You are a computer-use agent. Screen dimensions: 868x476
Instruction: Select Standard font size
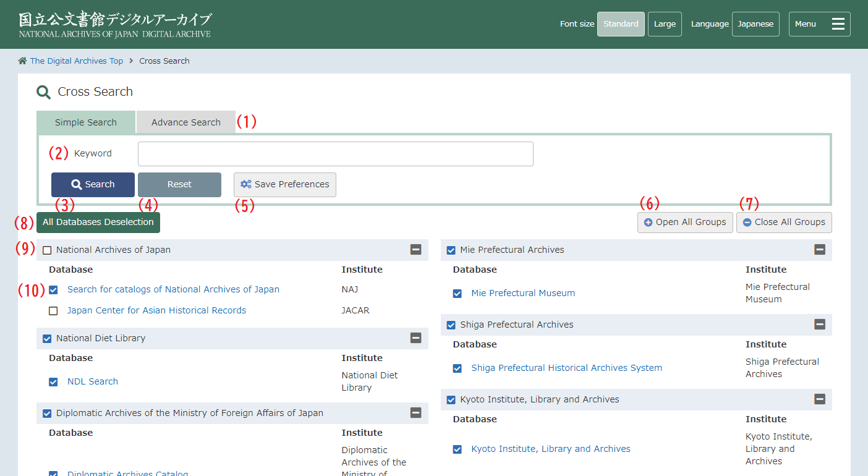pyautogui.click(x=621, y=24)
